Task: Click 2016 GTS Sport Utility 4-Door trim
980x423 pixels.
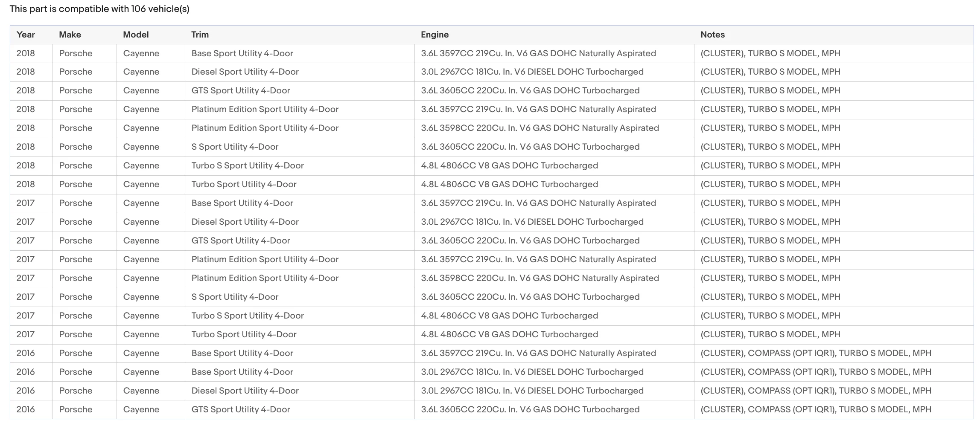Action: (x=241, y=409)
